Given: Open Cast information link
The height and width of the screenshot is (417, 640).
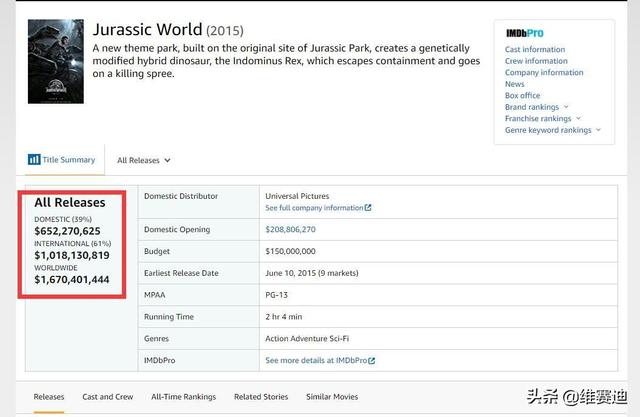Looking at the screenshot, I should tap(535, 49).
